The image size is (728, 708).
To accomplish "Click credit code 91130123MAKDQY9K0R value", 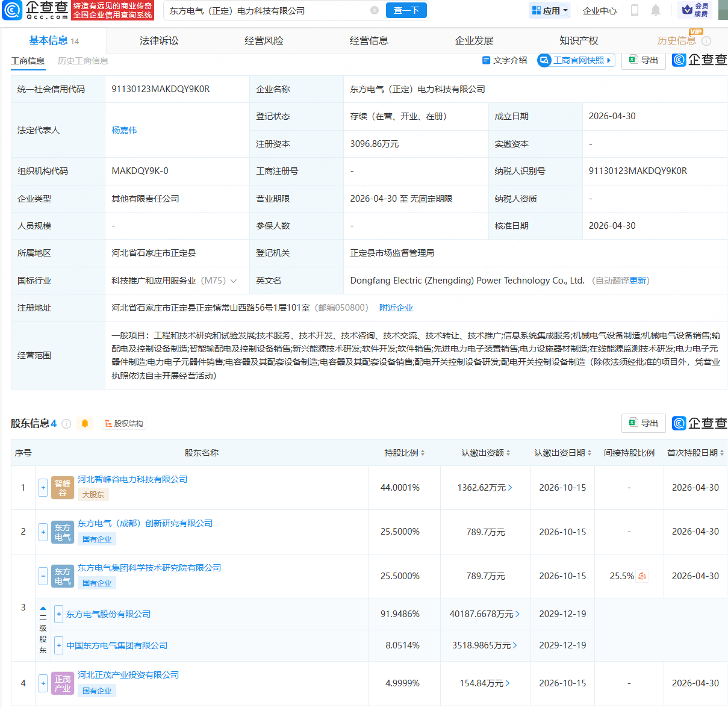I will pos(161,89).
